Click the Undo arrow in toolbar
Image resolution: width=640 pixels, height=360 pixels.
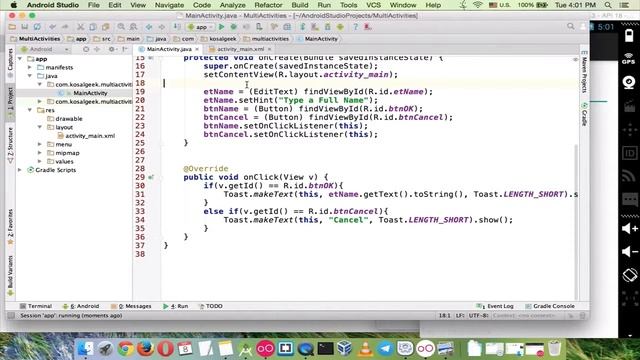[x=53, y=27]
